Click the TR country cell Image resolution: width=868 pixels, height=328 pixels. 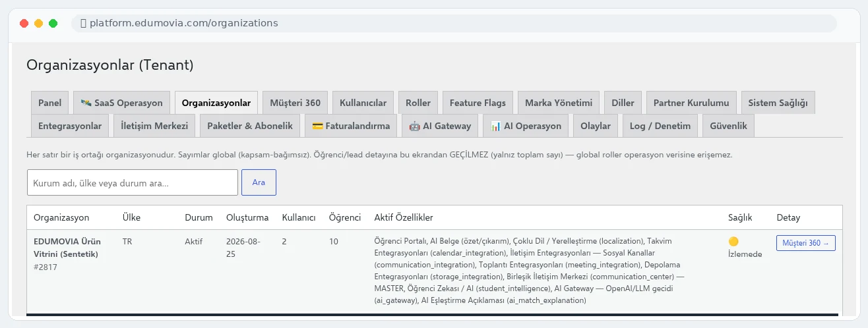(x=127, y=242)
